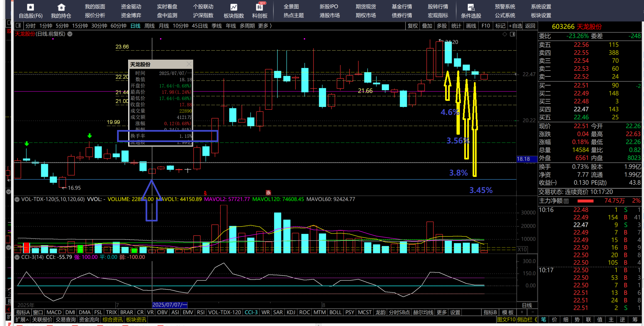Click the 返回 back button
This screenshot has width=644, height=326.
(x=530, y=26)
